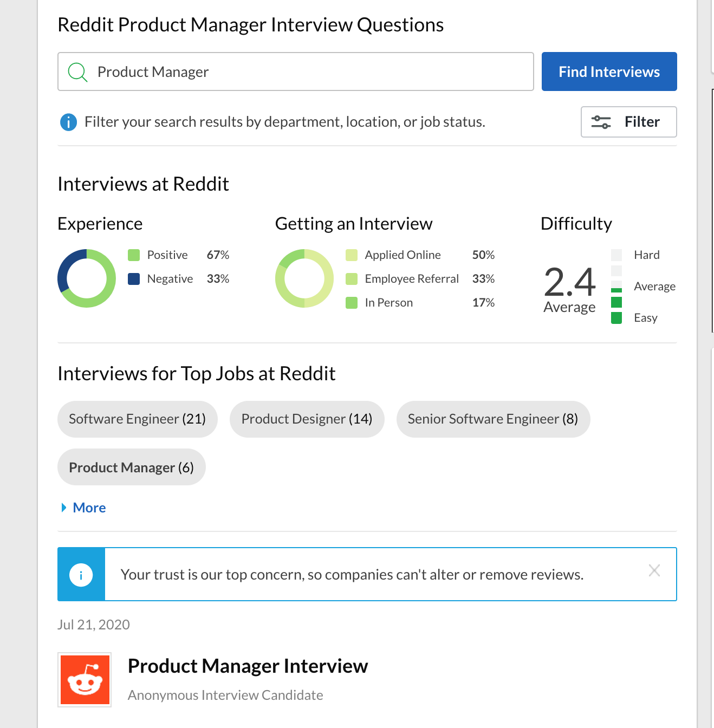Viewport: 714px width, 728px height.
Task: Click the 'Hard' difficulty label
Action: (x=647, y=255)
